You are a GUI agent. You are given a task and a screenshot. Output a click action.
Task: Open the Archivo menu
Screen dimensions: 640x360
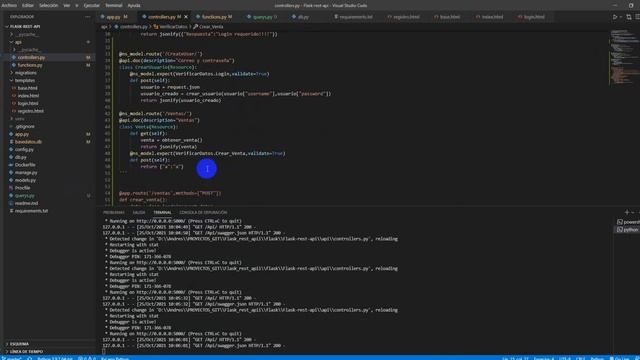pos(9,5)
